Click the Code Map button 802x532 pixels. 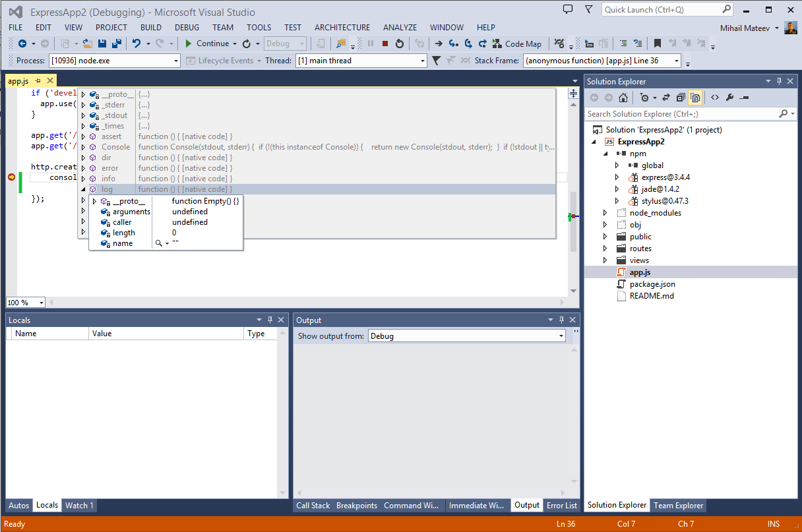tap(518, 44)
